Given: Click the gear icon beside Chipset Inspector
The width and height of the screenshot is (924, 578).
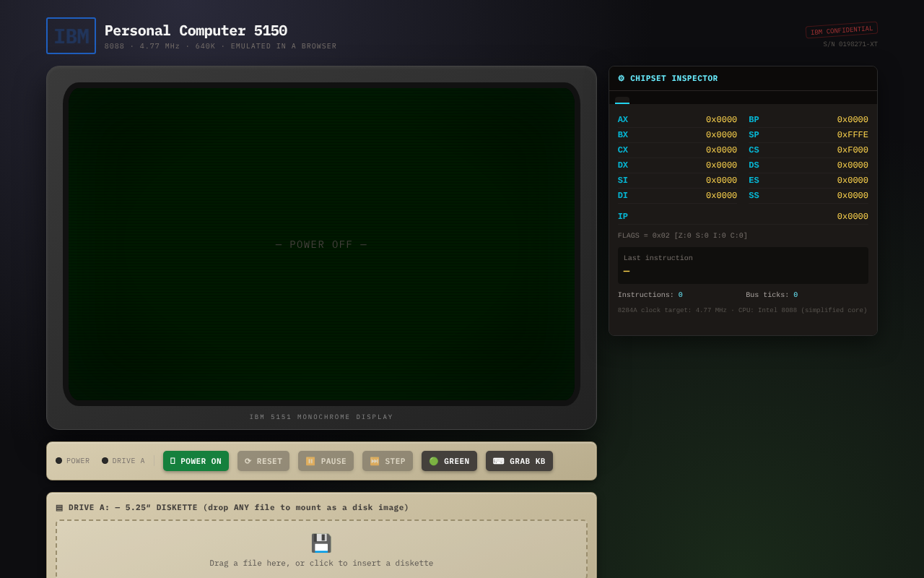Looking at the screenshot, I should (622, 78).
